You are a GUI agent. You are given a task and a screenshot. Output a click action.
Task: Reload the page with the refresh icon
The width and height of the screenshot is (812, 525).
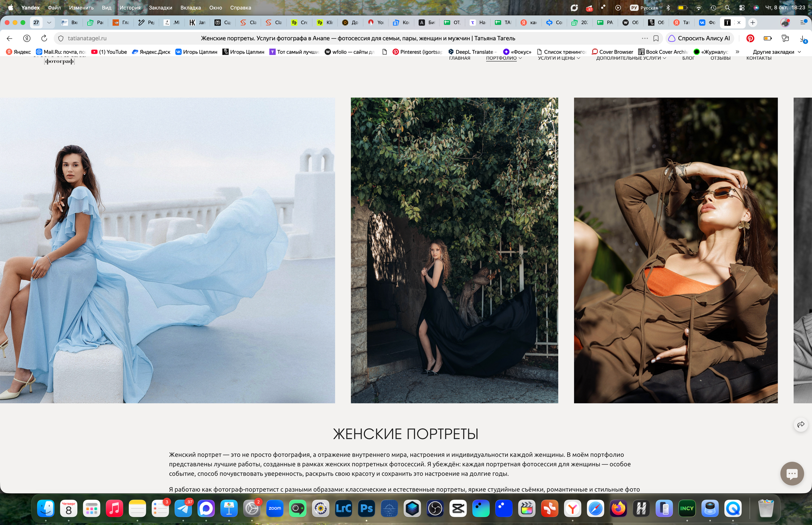point(44,38)
